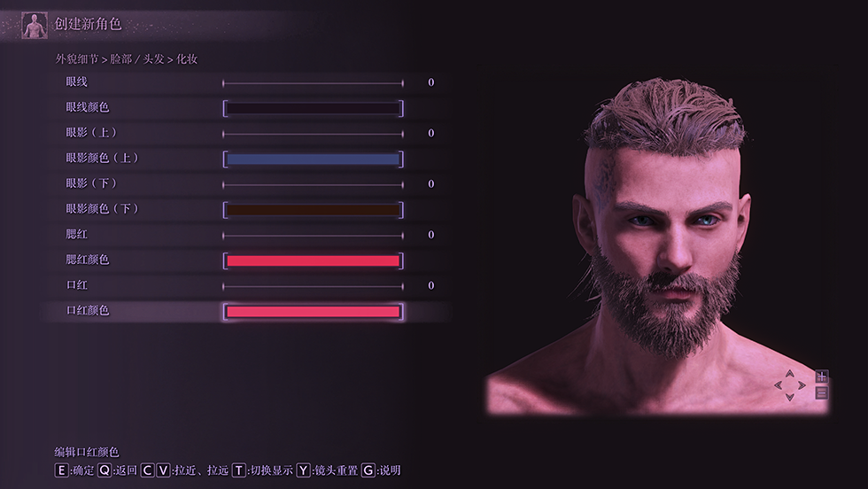868x489 pixels.
Task: Open the 腮红颜色 red swatch
Action: (x=314, y=260)
